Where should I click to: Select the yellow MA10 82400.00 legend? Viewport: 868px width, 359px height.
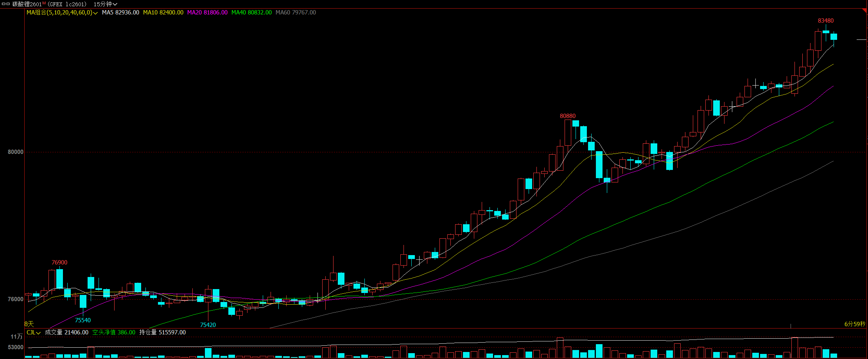click(163, 13)
